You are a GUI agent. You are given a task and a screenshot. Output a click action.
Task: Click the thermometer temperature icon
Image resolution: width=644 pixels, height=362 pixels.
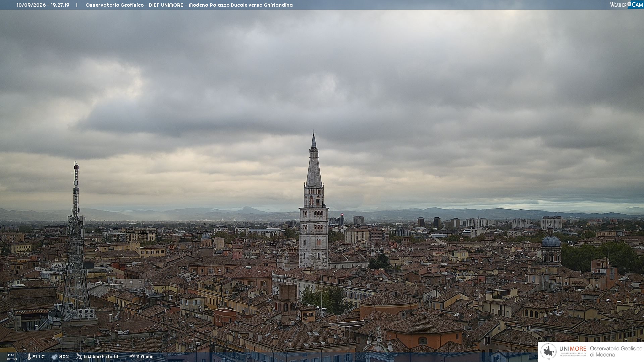point(29,357)
